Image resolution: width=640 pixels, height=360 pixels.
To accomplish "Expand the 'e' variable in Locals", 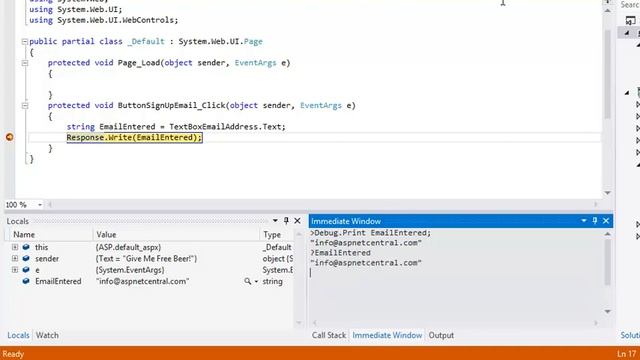I will tap(15, 270).
